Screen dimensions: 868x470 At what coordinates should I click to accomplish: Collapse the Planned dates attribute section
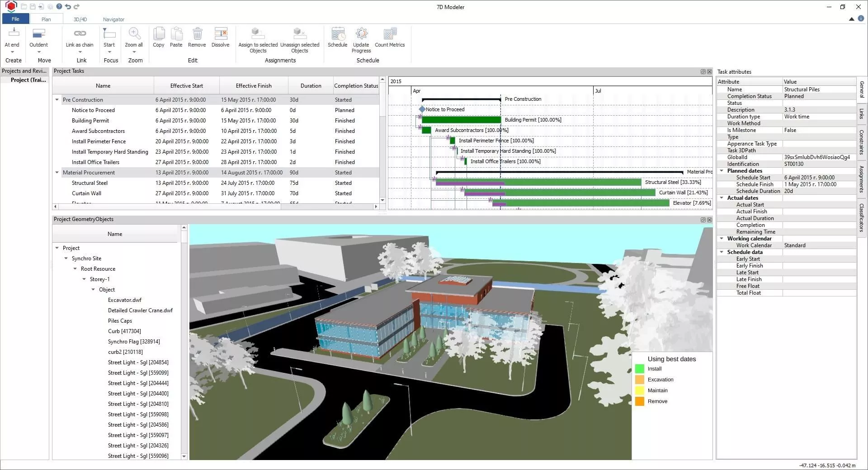pyautogui.click(x=722, y=171)
